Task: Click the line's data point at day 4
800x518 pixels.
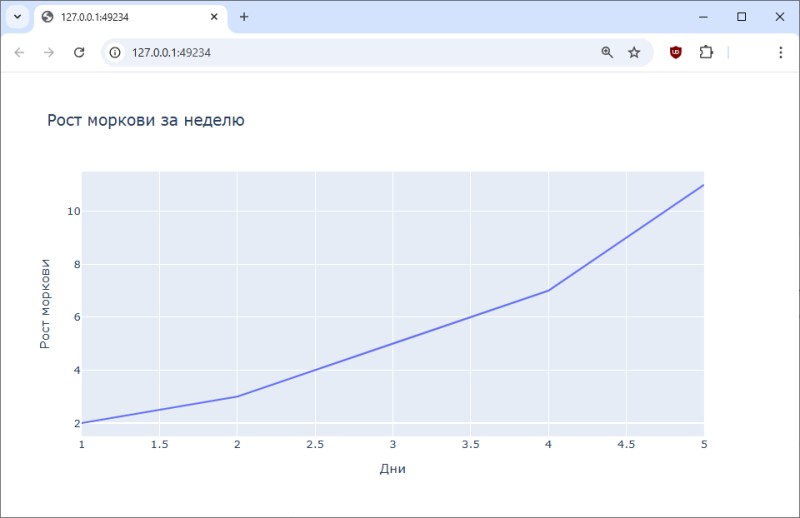Action: point(548,290)
